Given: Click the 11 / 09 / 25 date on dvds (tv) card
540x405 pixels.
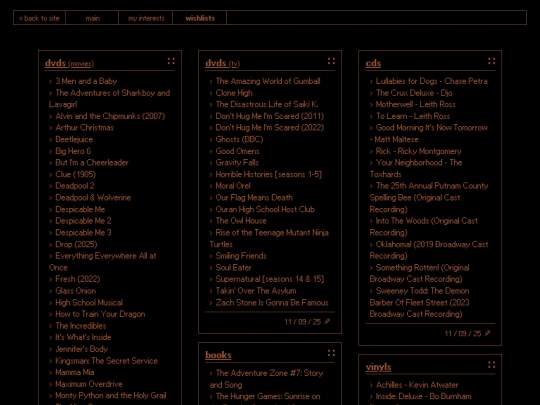Looking at the screenshot, I should (302, 322).
